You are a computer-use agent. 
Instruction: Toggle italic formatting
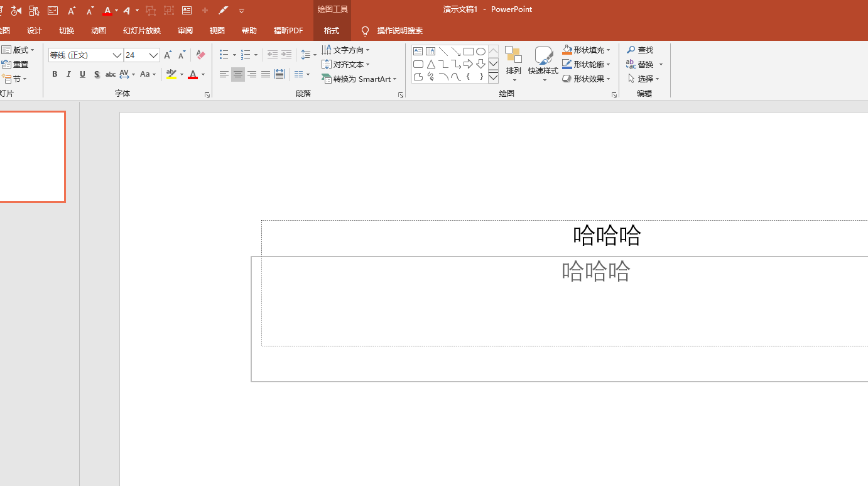pos(68,74)
